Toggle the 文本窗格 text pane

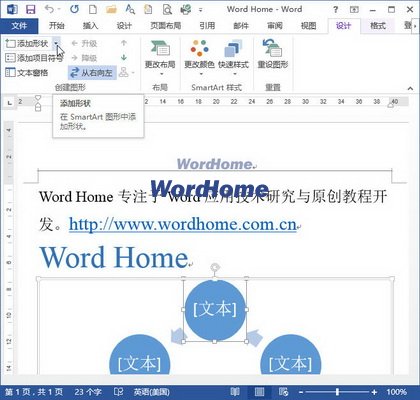[x=27, y=73]
